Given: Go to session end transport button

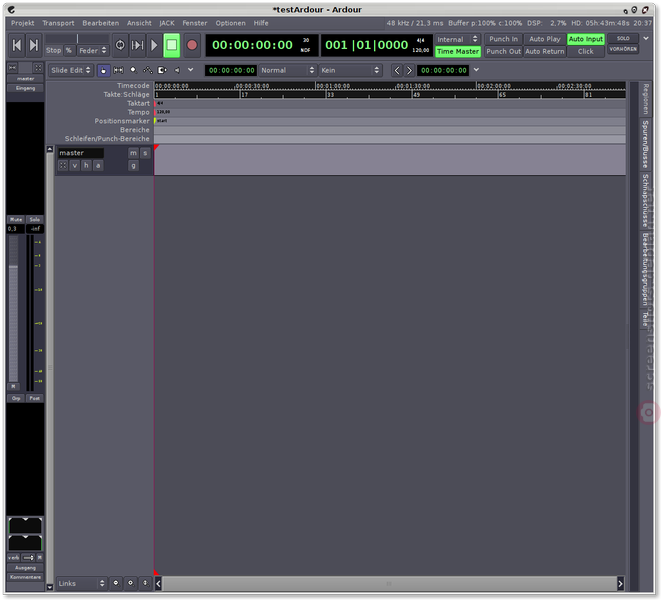Looking at the screenshot, I should pyautogui.click(x=34, y=45).
